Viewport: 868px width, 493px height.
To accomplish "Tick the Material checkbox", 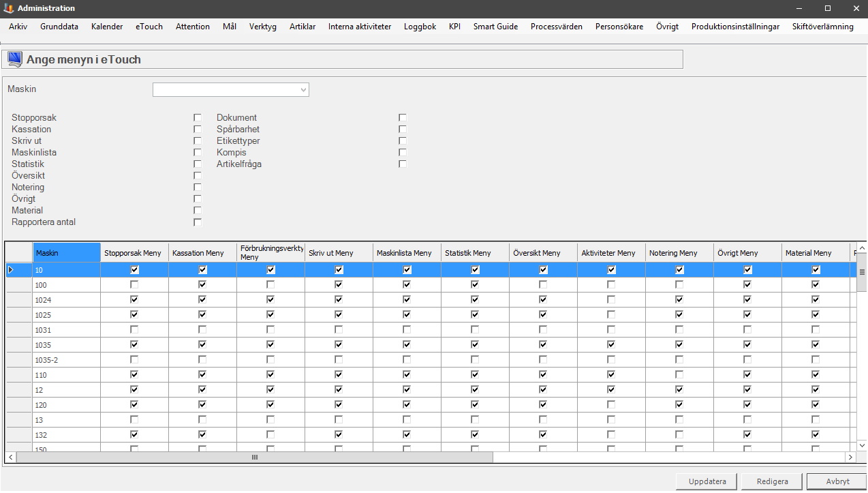I will tap(198, 211).
